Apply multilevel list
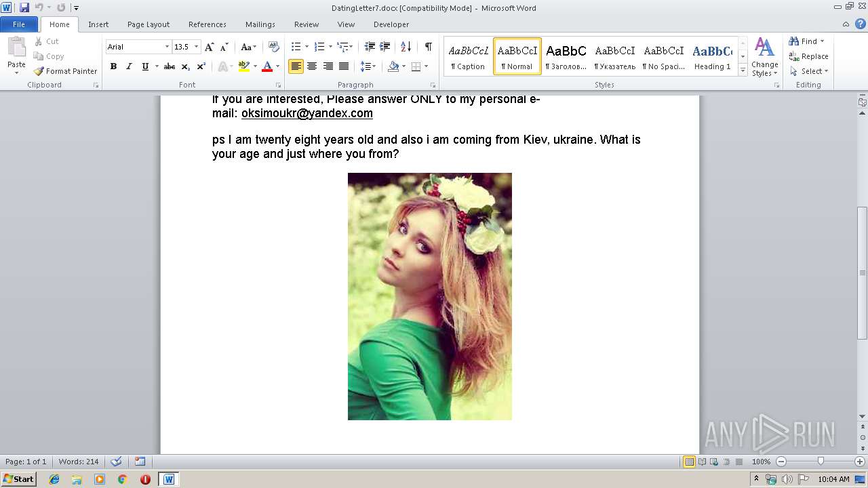 click(x=342, y=47)
